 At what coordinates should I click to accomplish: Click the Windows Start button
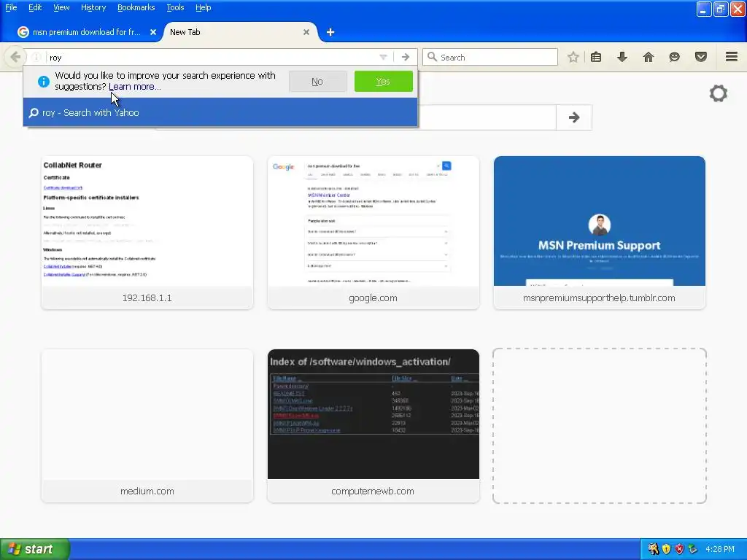click(35, 549)
